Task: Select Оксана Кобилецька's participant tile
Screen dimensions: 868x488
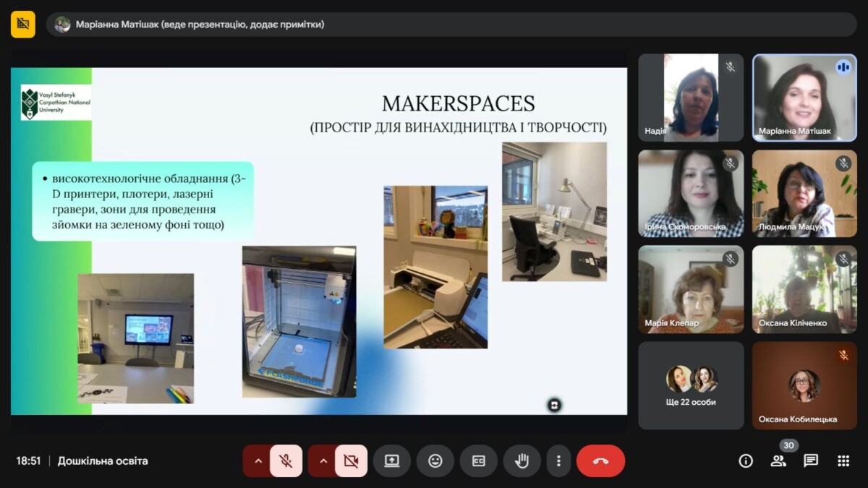Action: click(804, 385)
